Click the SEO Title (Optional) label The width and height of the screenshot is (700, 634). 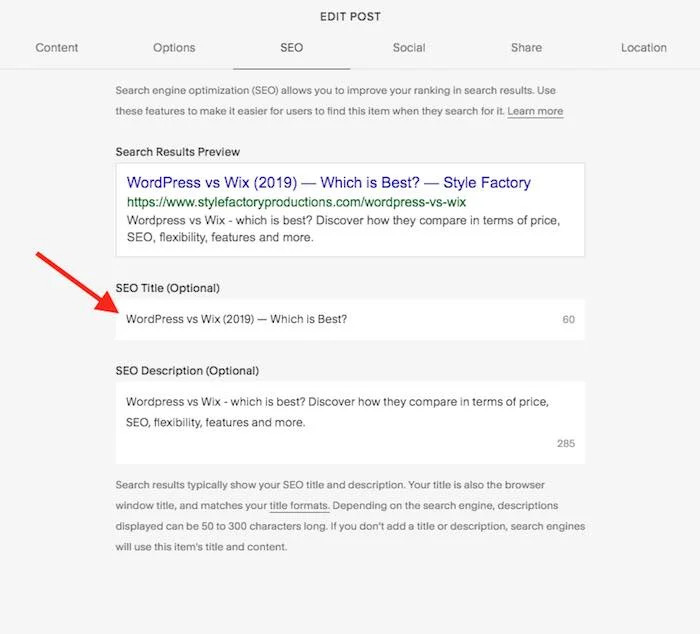click(168, 288)
